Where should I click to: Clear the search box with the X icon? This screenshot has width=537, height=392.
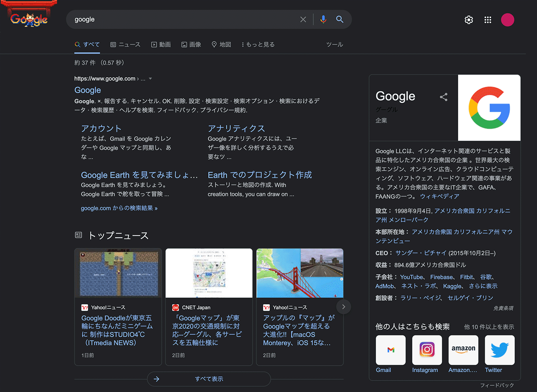click(303, 19)
